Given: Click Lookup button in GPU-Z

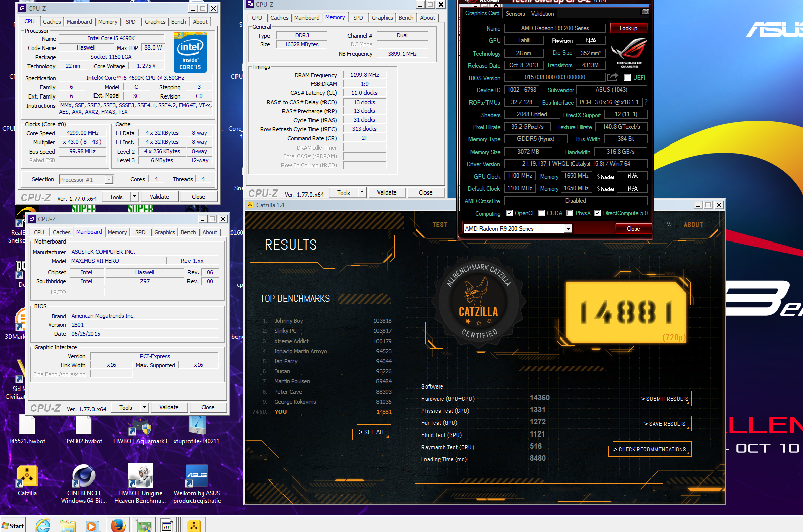Looking at the screenshot, I should pyautogui.click(x=628, y=28).
